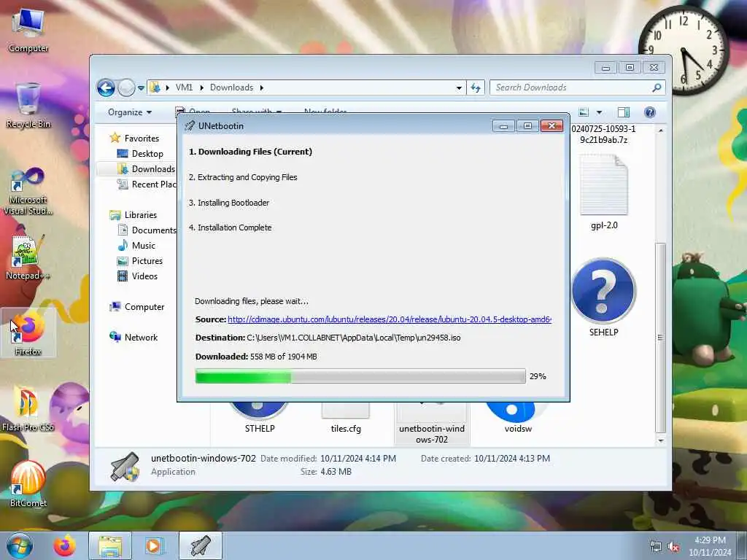Open the Windows Start menu orb
The width and height of the screenshot is (747, 560).
click(20, 545)
